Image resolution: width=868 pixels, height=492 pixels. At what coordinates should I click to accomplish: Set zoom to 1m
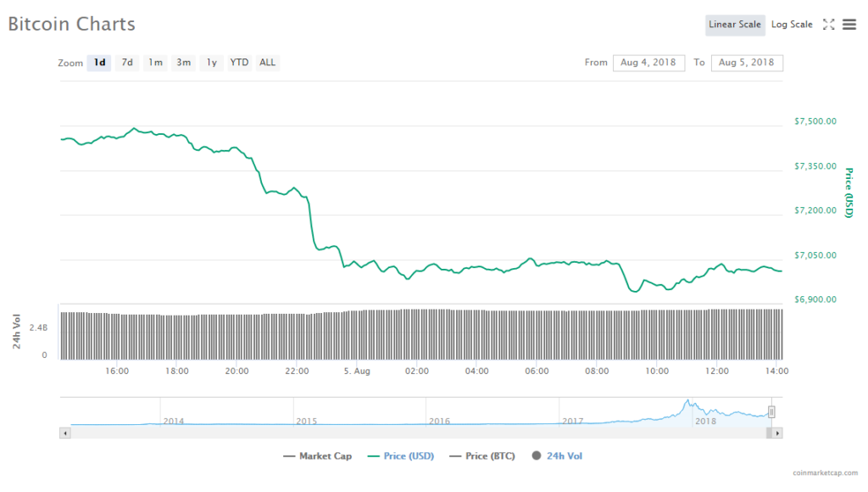point(155,63)
